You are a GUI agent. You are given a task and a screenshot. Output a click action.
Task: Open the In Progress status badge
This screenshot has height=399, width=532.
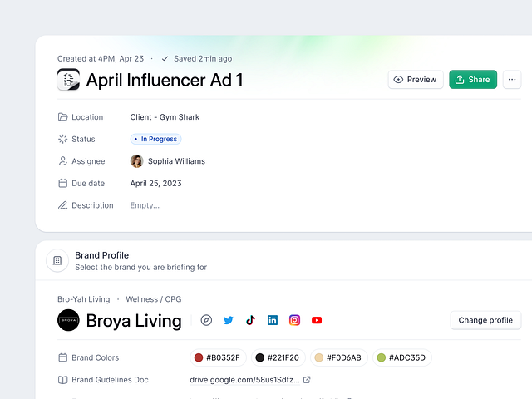pyautogui.click(x=155, y=139)
